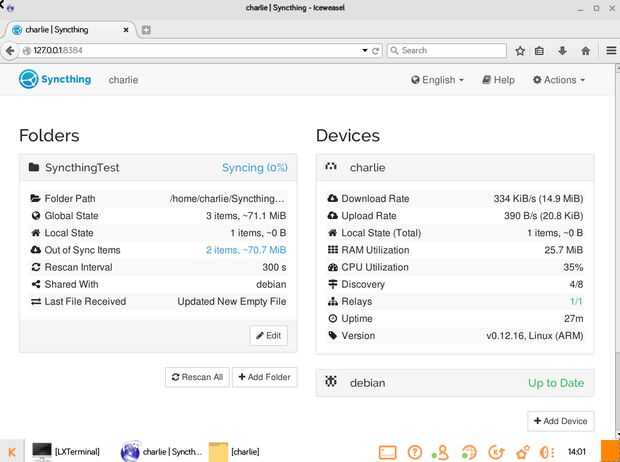Go back with the browser back arrow

click(x=9, y=51)
